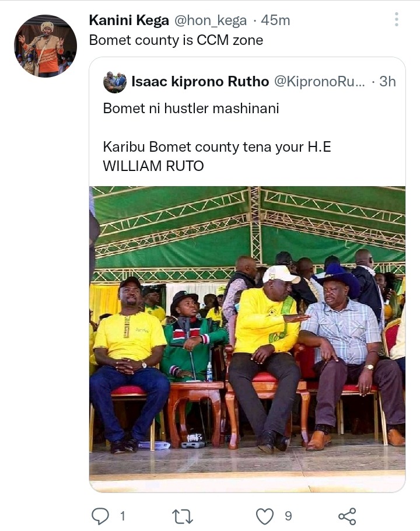Open the Isaac kiprono Rutho name link

coord(200,82)
